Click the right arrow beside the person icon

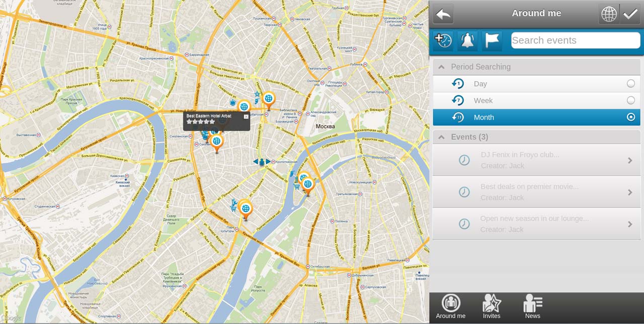pyautogui.click(x=268, y=162)
